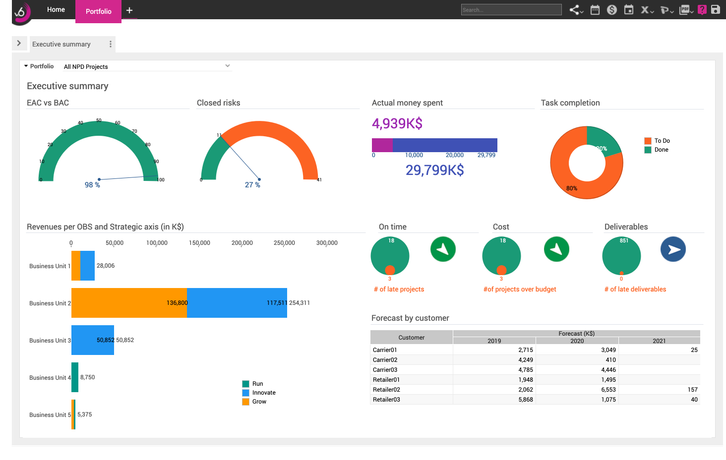Click the '# of late projects' link
Image resolution: width=726 pixels, height=460 pixels.
coord(397,289)
